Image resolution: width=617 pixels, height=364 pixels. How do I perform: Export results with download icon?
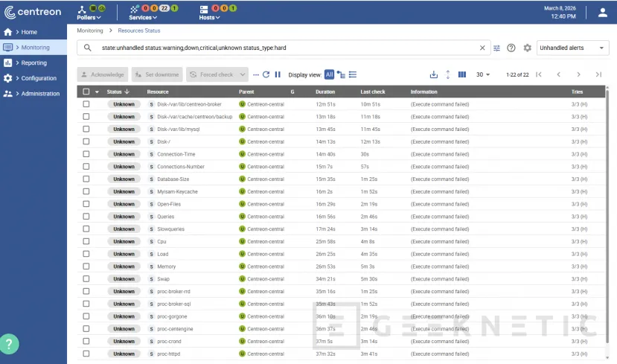[x=434, y=74]
